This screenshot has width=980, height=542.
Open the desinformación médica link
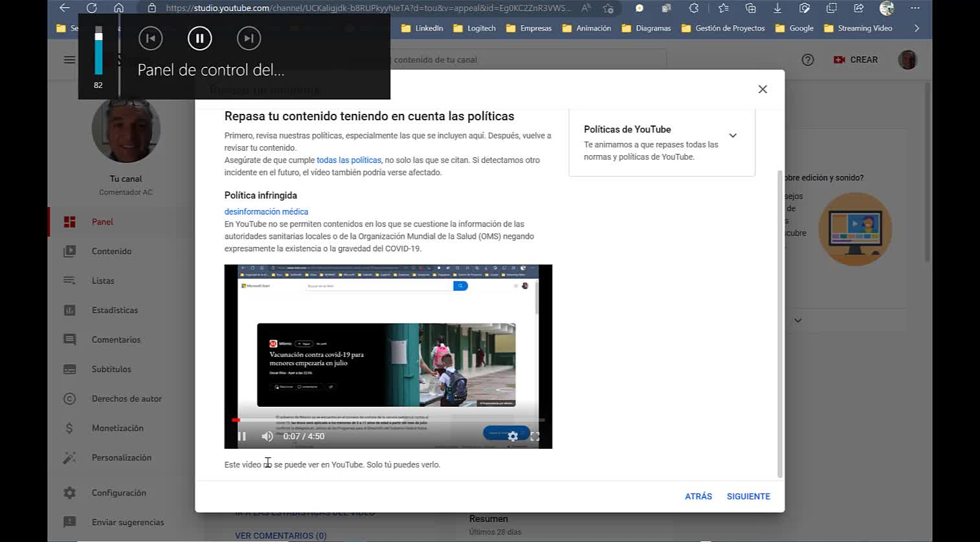(266, 211)
